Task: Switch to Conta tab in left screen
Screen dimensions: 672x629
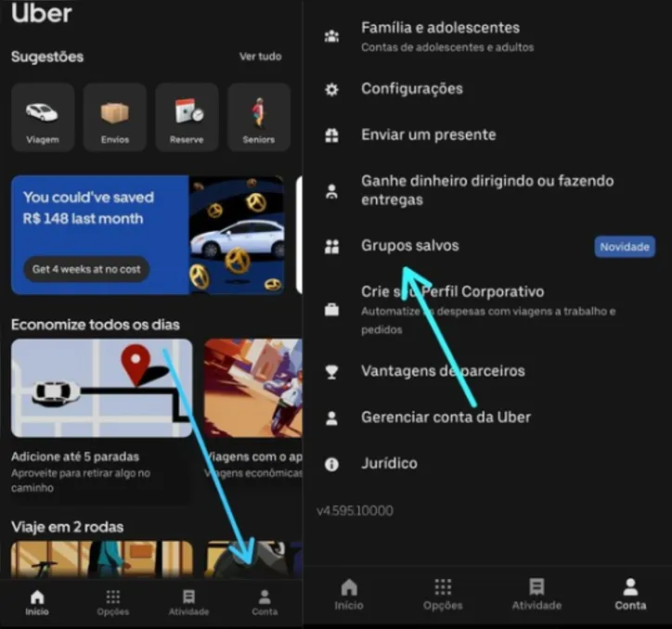Action: pos(265,602)
